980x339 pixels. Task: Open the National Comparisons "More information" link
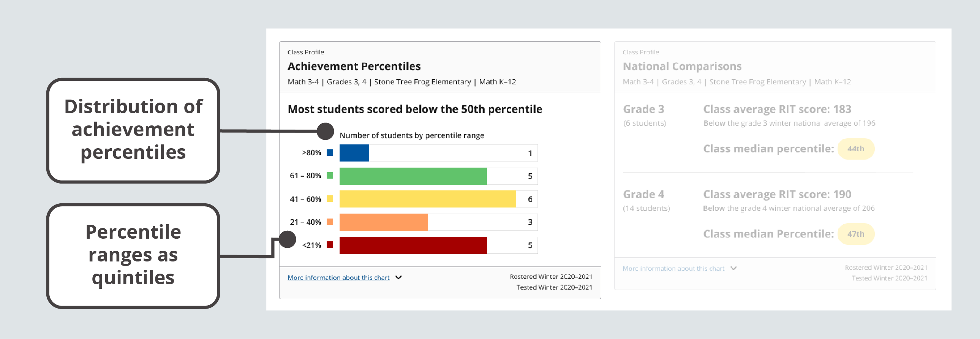pos(673,269)
